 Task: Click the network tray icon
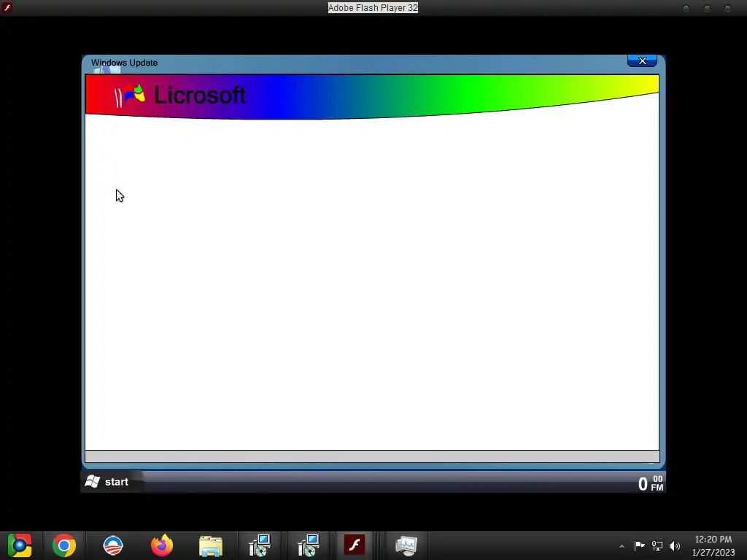(657, 545)
